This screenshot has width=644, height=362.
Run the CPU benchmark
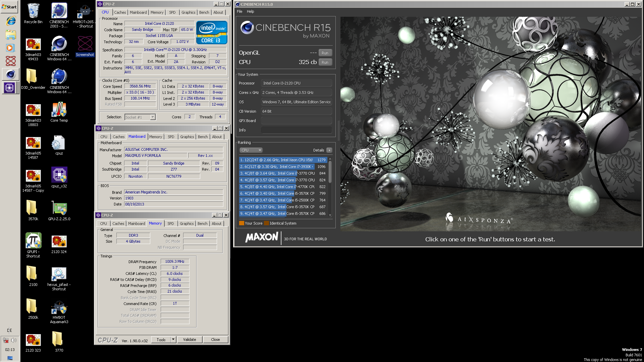[x=325, y=62]
